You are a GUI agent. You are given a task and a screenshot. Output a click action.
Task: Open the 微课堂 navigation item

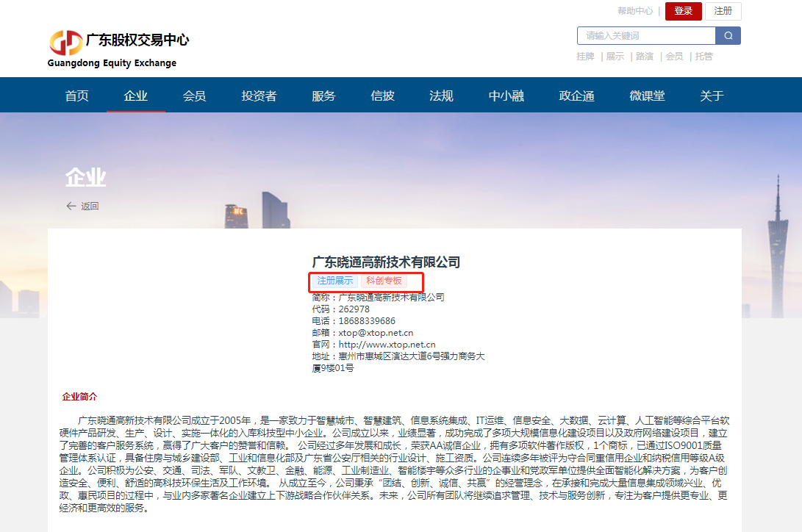(648, 95)
